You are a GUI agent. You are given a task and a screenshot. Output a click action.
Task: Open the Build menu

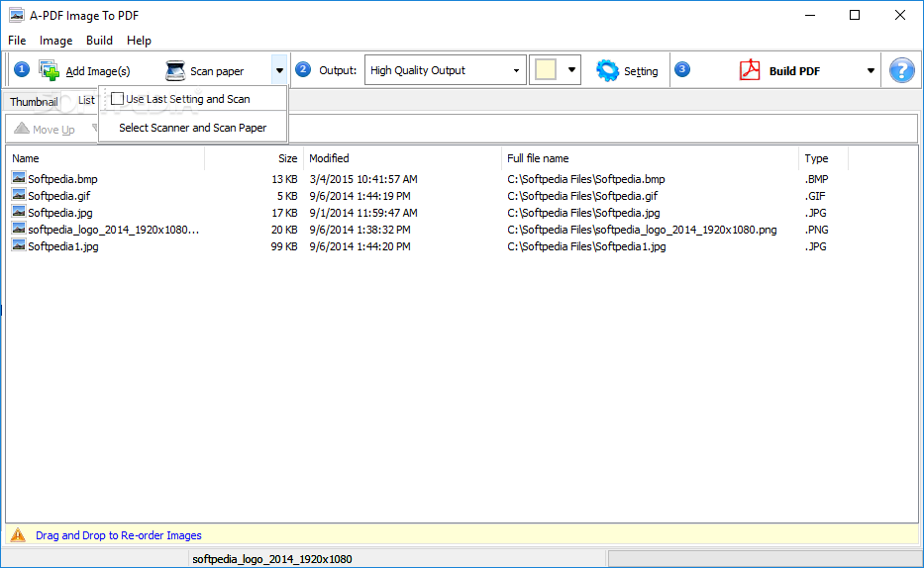tap(99, 40)
